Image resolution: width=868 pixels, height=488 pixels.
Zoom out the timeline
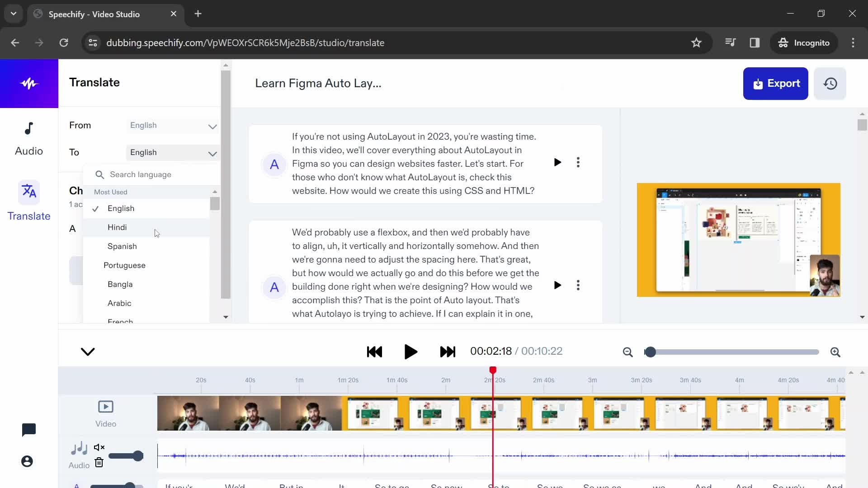coord(627,352)
